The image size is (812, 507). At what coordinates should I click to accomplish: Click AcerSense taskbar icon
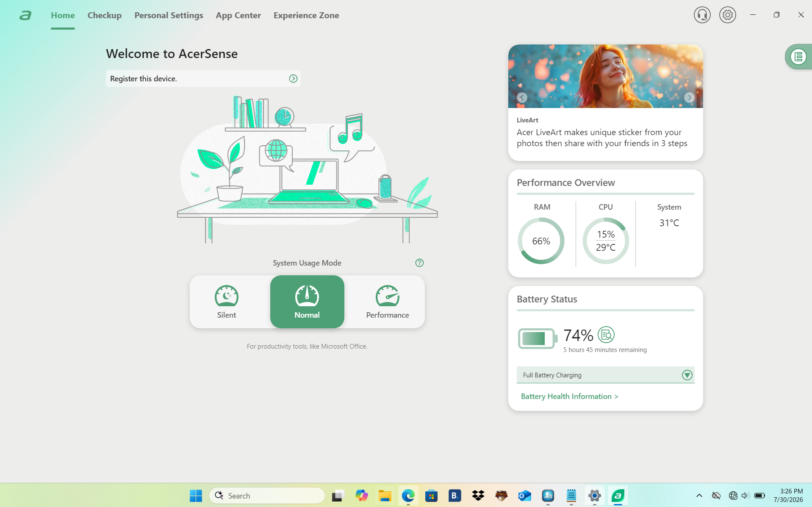(618, 495)
